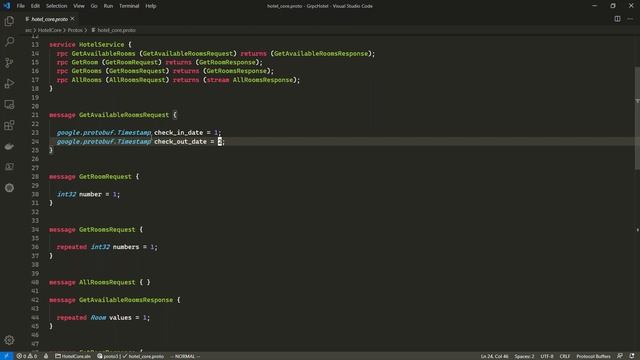Click 'Room' type on line 44
Viewport: 640px width, 360px height.
98,318
